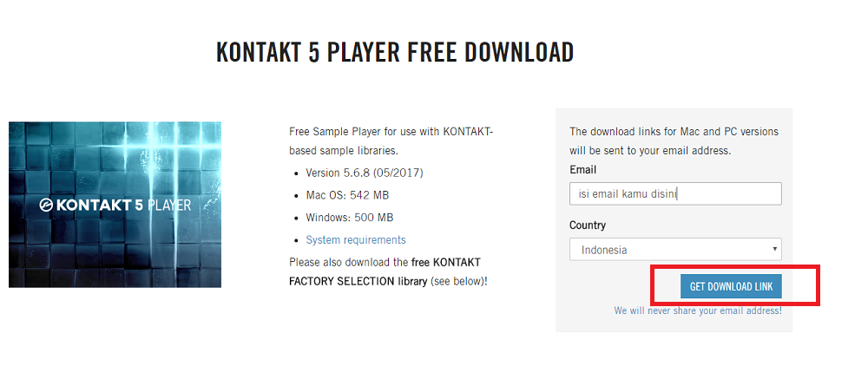Click 'The download links for Mac and PC' text
Screen dimensions: 868x379
pyautogui.click(x=674, y=132)
